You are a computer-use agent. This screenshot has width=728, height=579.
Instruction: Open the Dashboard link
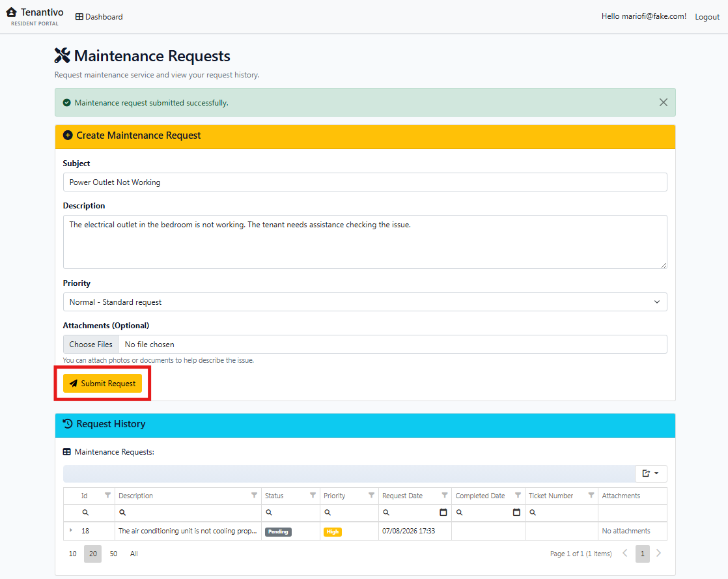point(99,17)
